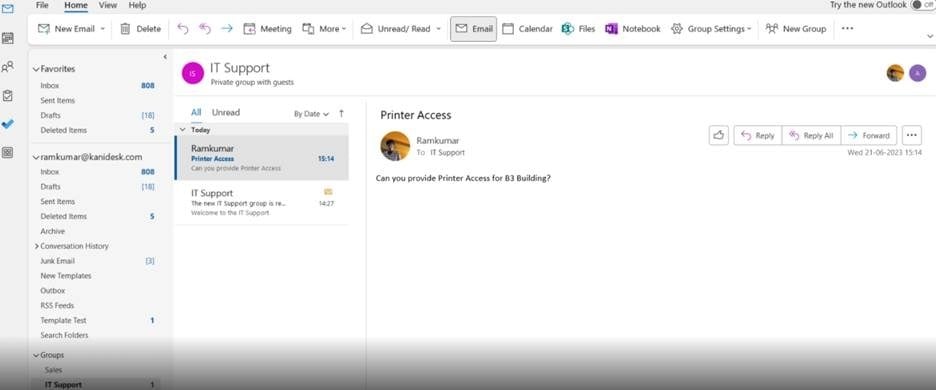Open the Unread/Read dropdown arrow

[439, 29]
